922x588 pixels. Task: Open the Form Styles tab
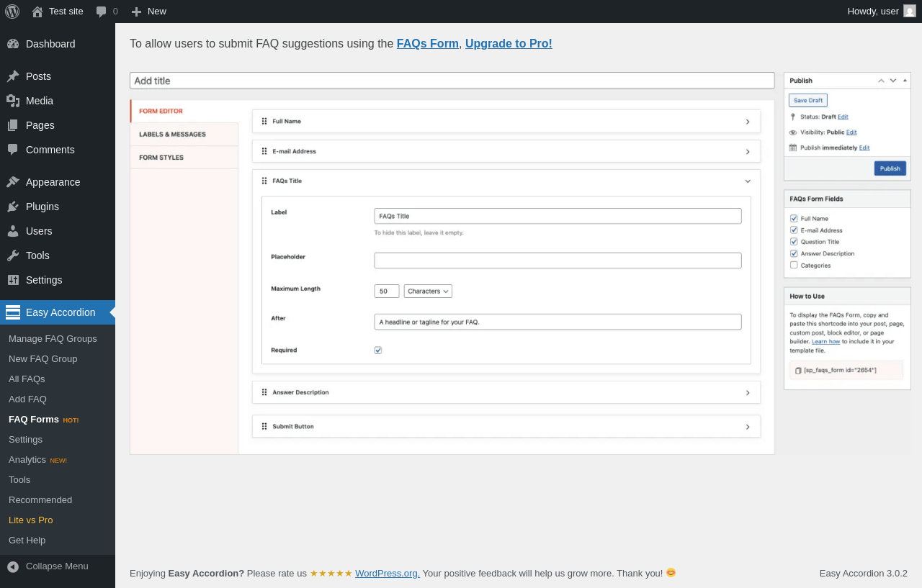pos(161,158)
